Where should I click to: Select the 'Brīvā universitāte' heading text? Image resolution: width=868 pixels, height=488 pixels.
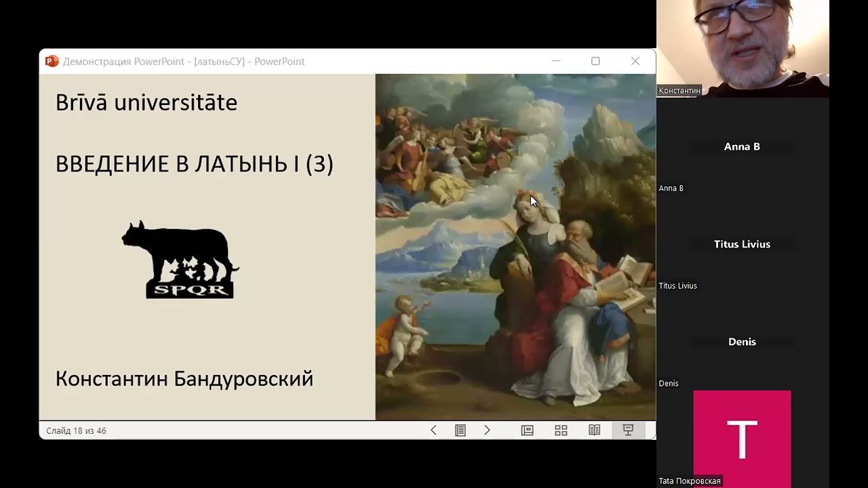tap(146, 102)
